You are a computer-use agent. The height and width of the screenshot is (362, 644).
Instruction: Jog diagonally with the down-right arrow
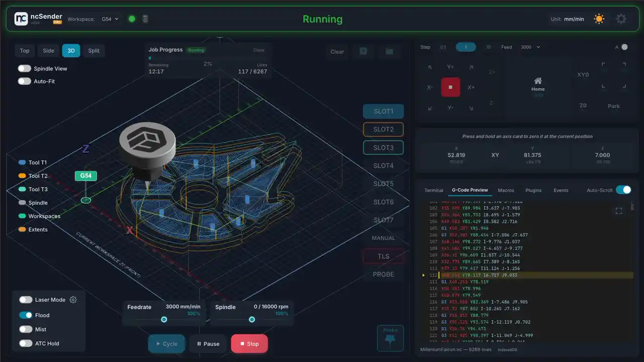[471, 108]
